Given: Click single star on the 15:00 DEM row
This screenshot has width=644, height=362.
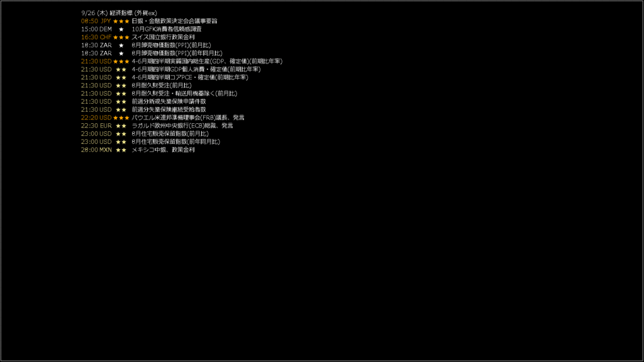Looking at the screenshot, I should (121, 29).
